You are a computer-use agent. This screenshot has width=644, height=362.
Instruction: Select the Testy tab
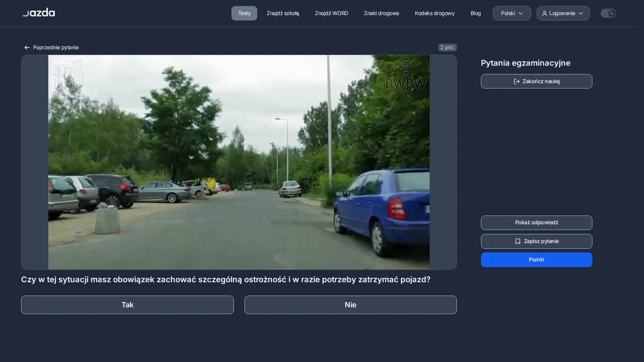[x=244, y=13]
